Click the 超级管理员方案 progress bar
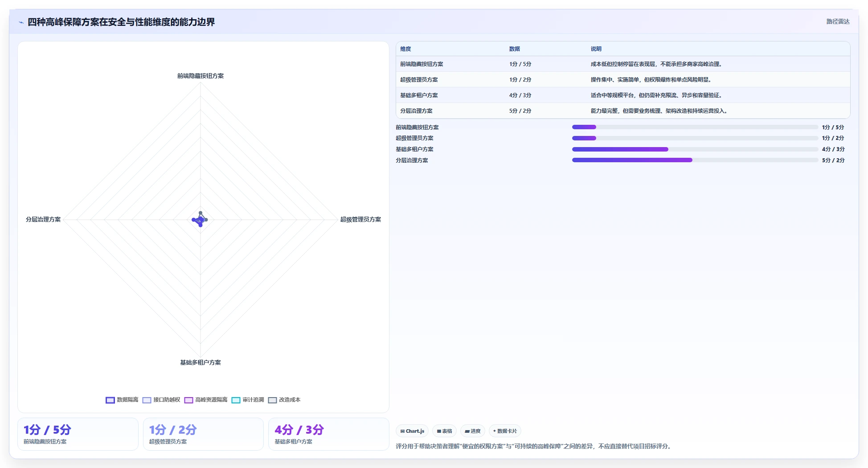The image size is (868, 468). coord(695,138)
